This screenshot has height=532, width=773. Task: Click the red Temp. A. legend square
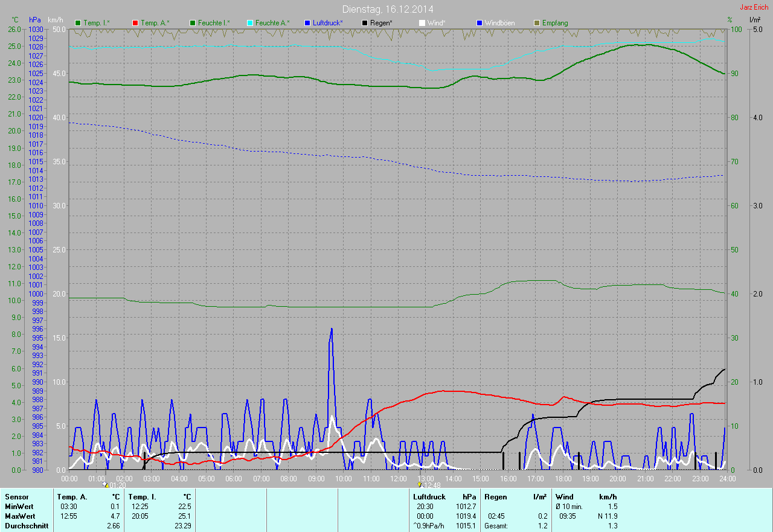tap(135, 23)
